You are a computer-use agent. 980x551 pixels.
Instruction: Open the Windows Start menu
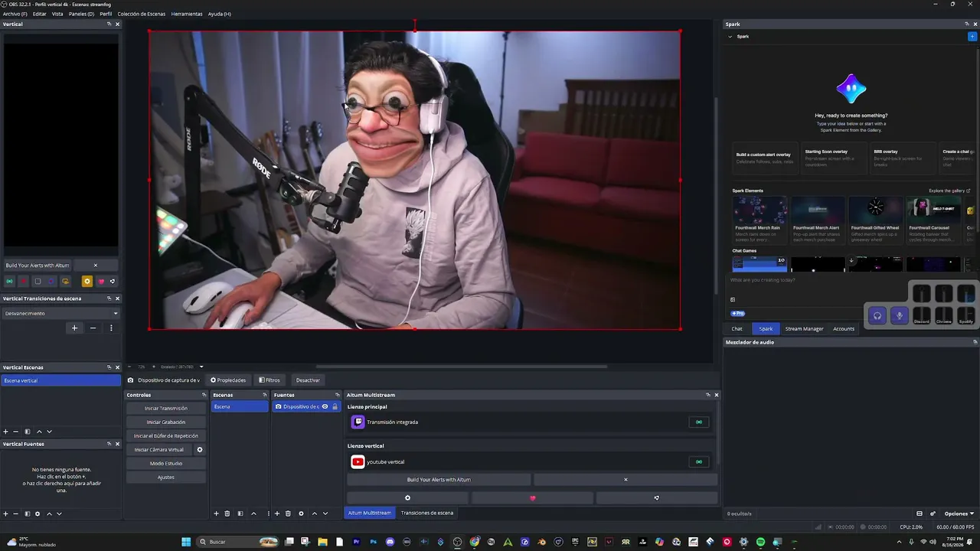tap(186, 542)
